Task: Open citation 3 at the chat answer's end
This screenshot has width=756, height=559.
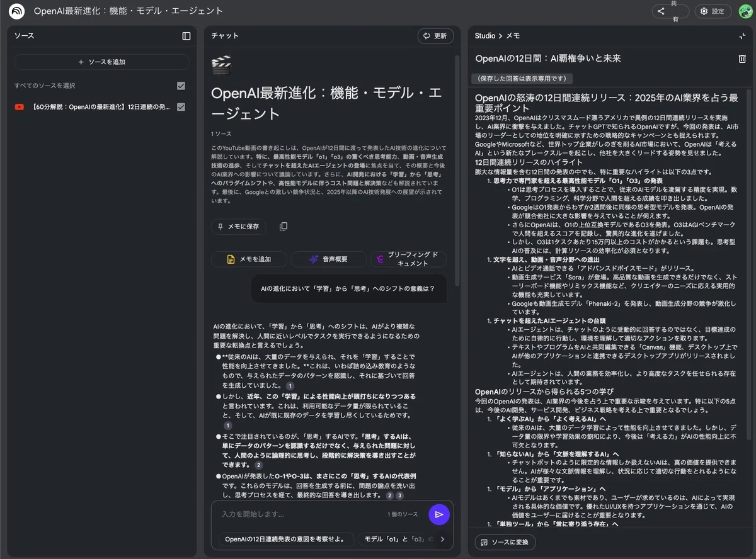Action: point(399,495)
